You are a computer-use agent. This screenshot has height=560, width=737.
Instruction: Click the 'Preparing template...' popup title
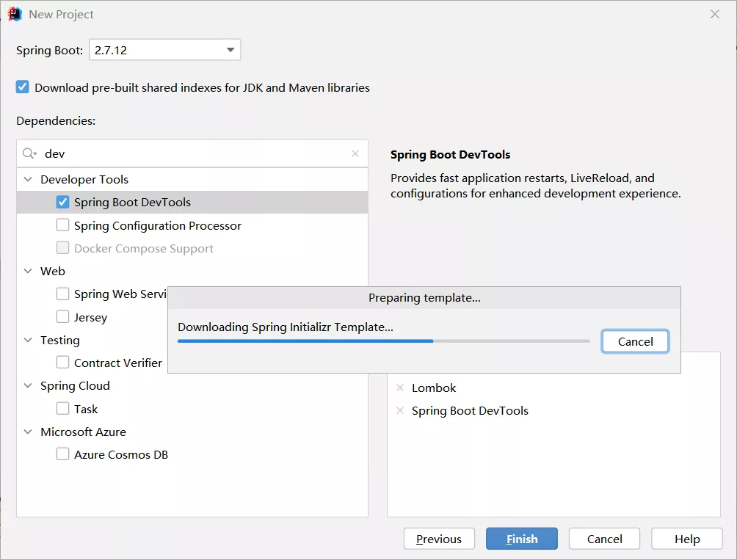point(424,297)
